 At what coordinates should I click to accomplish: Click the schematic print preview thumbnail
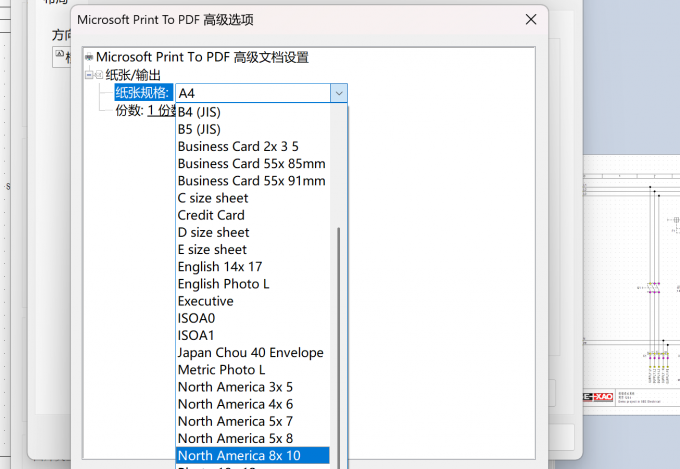tap(631, 284)
